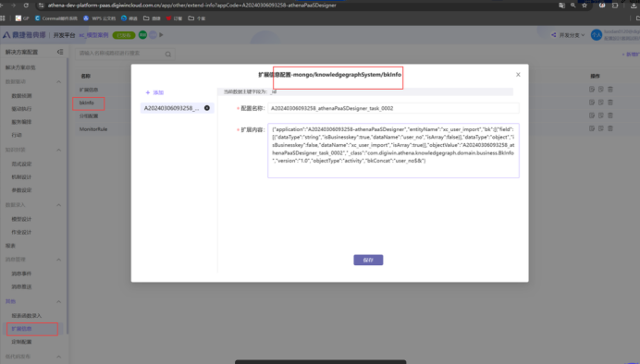
Task: Focus the 配置名称 input field
Action: coord(393,108)
